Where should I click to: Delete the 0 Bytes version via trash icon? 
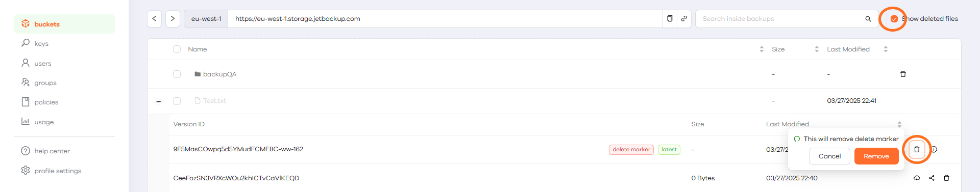(946, 178)
